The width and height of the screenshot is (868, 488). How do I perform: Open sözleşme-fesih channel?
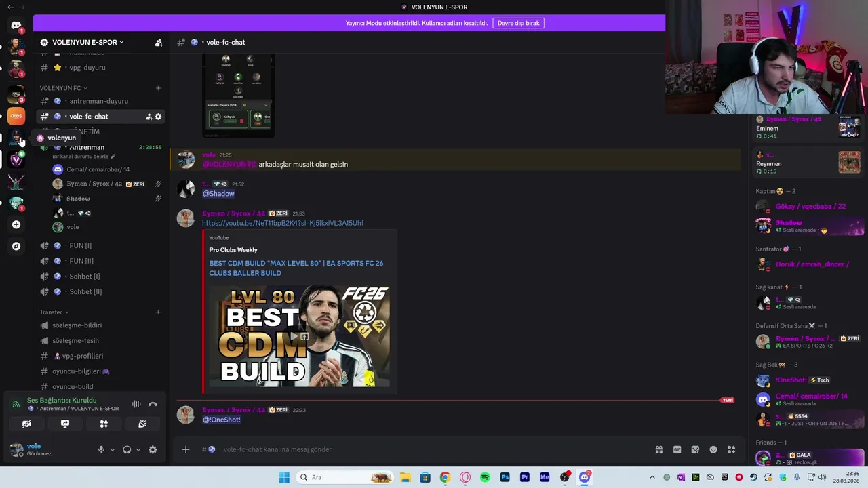click(x=100, y=340)
